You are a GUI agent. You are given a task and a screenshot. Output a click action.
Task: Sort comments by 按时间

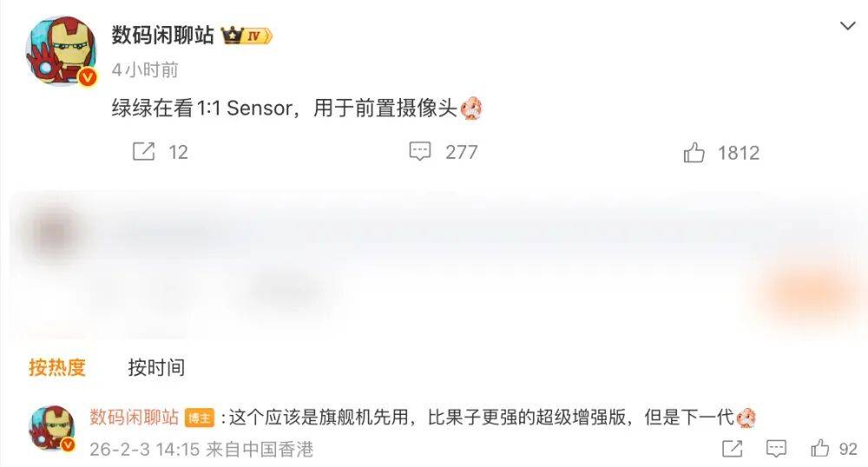click(x=156, y=367)
